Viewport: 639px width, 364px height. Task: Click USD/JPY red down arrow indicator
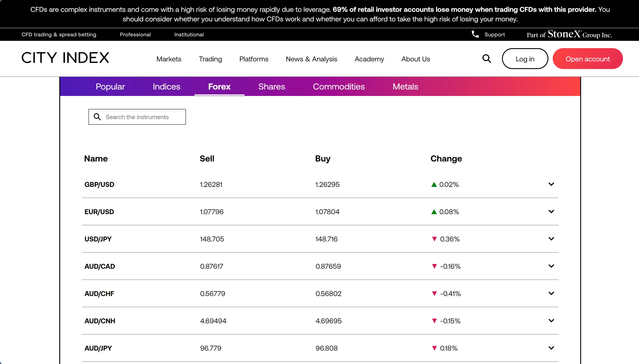(x=434, y=239)
